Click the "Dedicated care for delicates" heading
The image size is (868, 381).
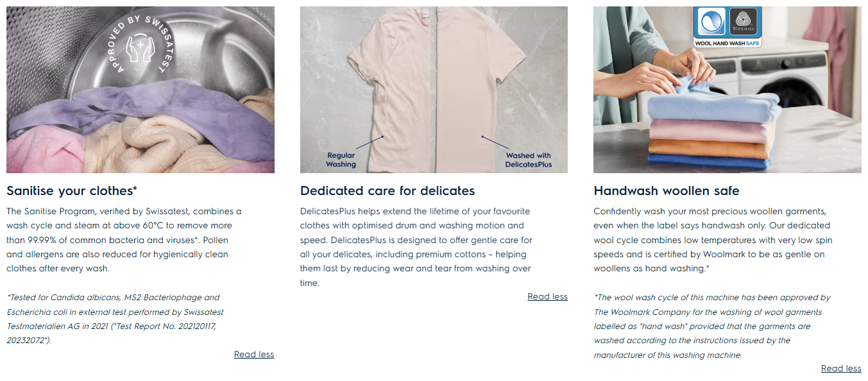387,190
